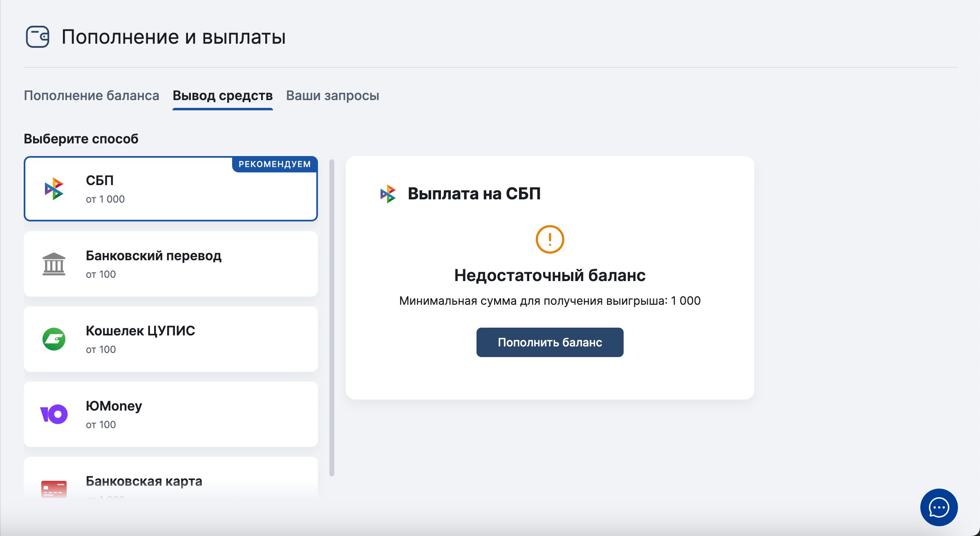Open the Ваши запросы tab
The image size is (980, 536).
click(x=333, y=95)
